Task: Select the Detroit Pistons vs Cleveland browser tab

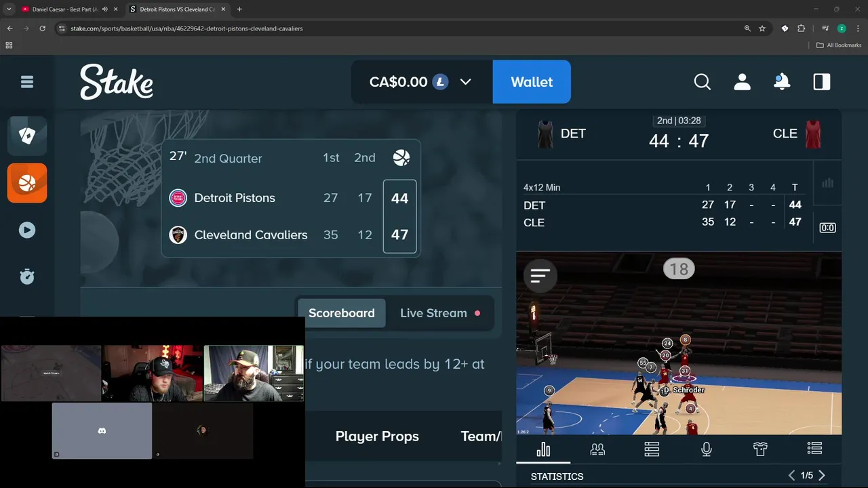Action: click(x=176, y=9)
